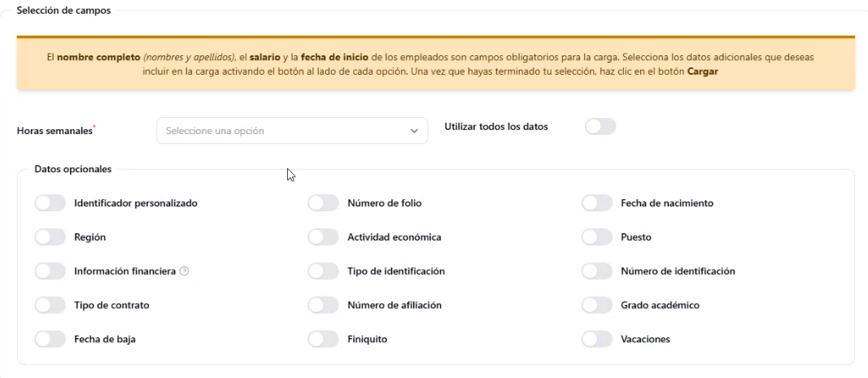868x378 pixels.
Task: Toggle the Fecha de baja switch
Action: click(50, 339)
